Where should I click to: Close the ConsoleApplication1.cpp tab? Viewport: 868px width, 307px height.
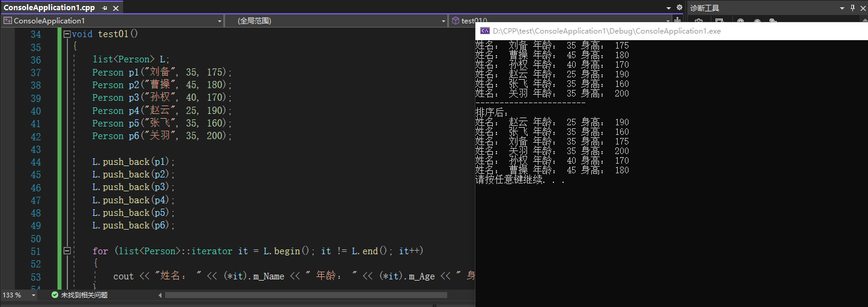point(116,8)
